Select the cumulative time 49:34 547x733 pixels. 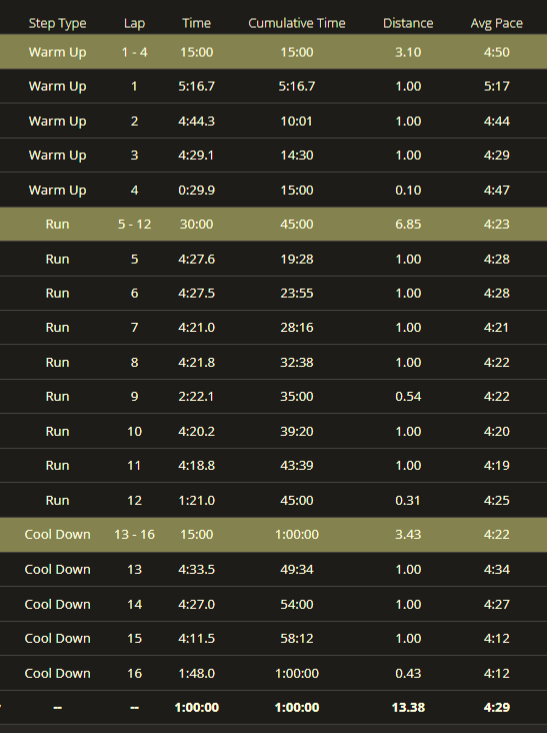[x=297, y=569]
